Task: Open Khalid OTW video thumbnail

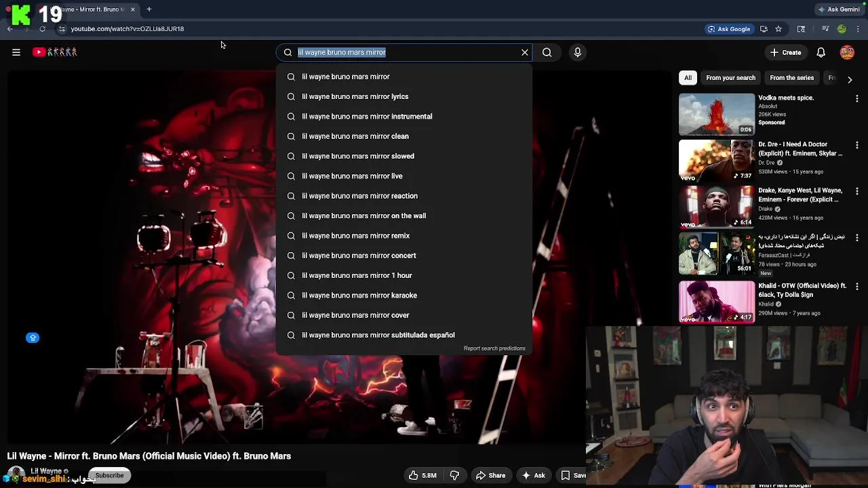Action: (x=717, y=302)
